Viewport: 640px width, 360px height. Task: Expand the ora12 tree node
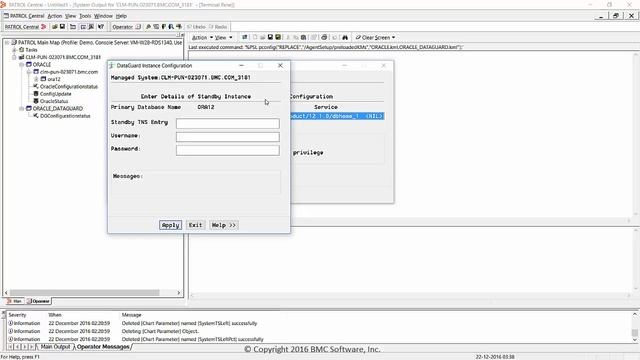point(36,79)
